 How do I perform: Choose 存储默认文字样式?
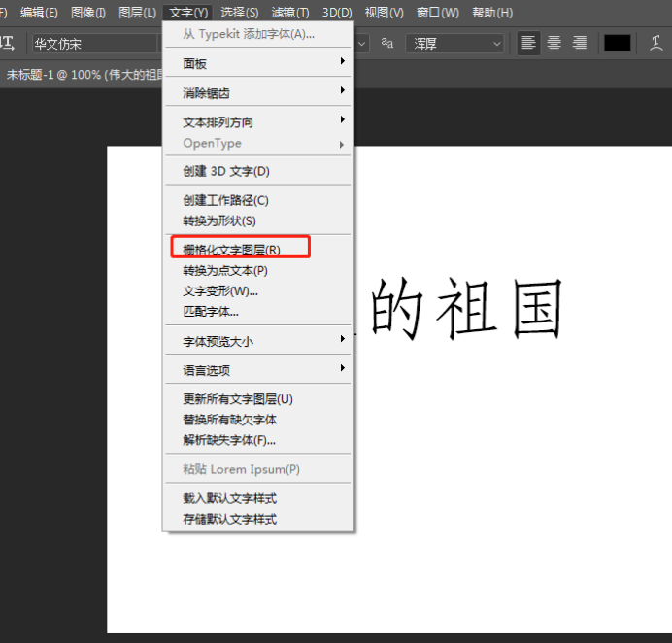pyautogui.click(x=258, y=519)
